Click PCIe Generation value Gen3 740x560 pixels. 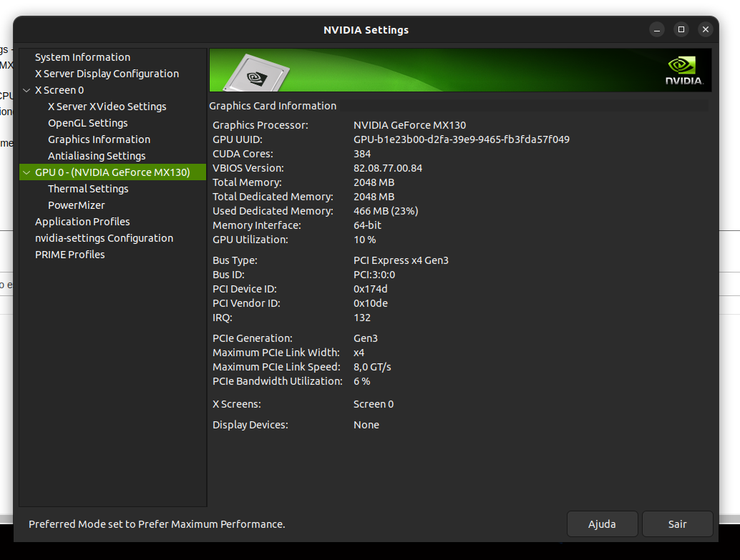[x=366, y=338]
